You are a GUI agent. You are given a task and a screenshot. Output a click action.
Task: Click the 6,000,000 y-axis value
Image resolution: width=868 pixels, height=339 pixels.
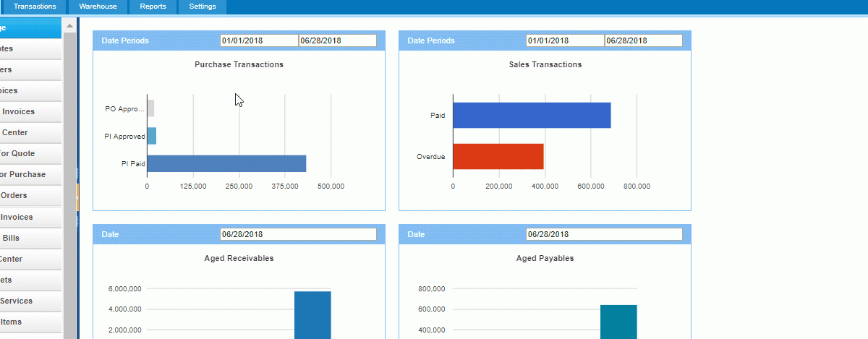tap(124, 289)
